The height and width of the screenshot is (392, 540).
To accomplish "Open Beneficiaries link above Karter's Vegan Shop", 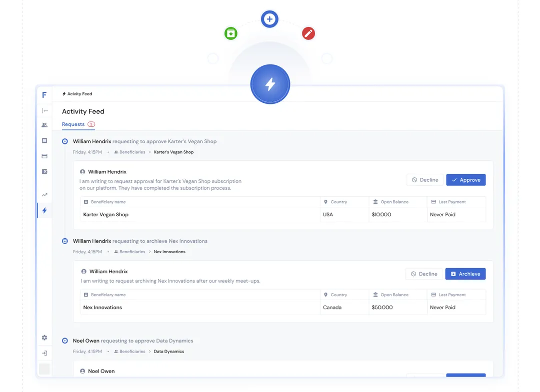I will 130,152.
